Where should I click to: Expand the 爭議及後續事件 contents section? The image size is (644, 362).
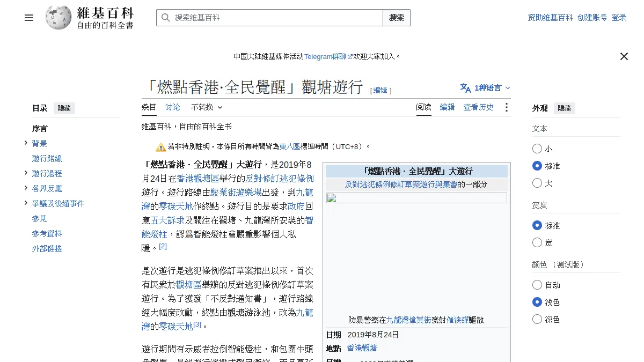26,203
